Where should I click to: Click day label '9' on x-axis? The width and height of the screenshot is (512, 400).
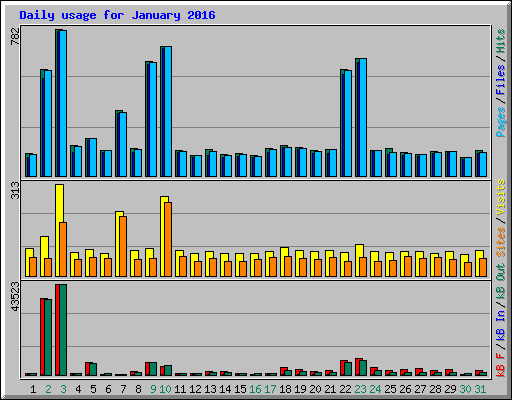(x=153, y=389)
